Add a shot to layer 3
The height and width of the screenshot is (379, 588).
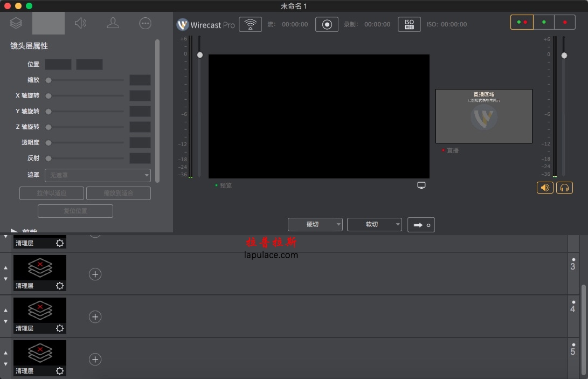(95, 274)
